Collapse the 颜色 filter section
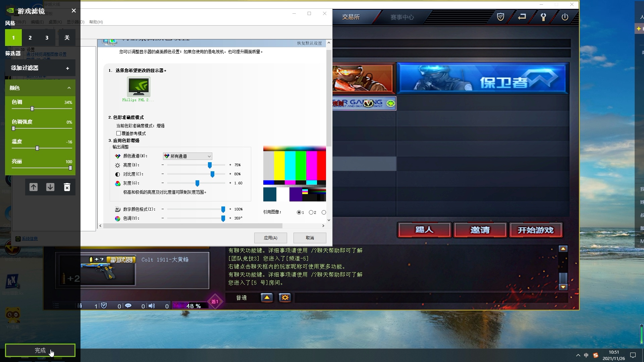This screenshot has width=644, height=362. [x=69, y=88]
